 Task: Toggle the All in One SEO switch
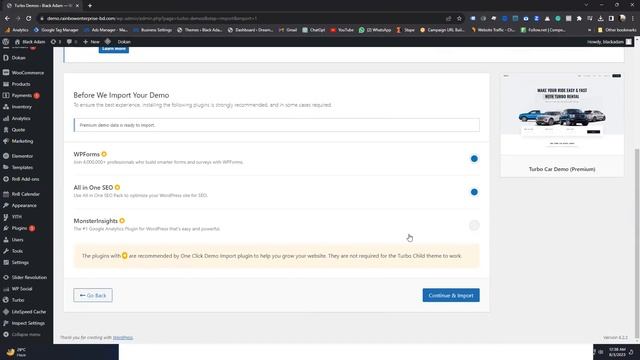click(474, 192)
